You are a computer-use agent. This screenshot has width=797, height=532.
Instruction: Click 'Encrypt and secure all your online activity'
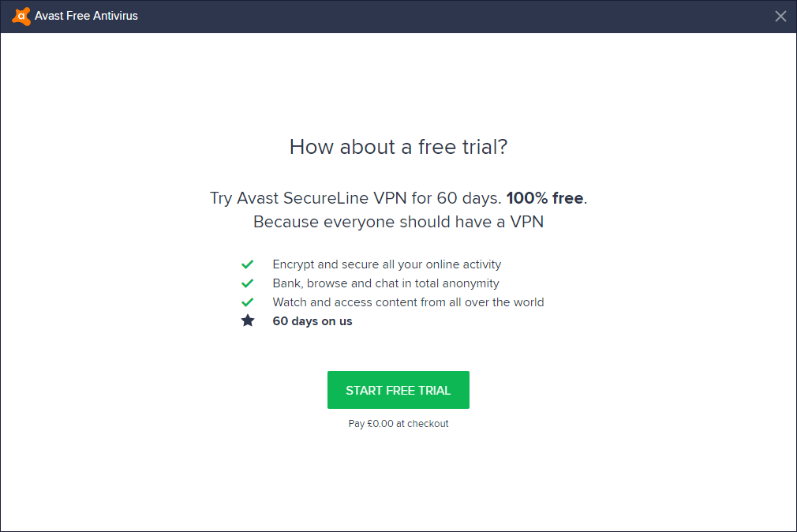point(387,264)
